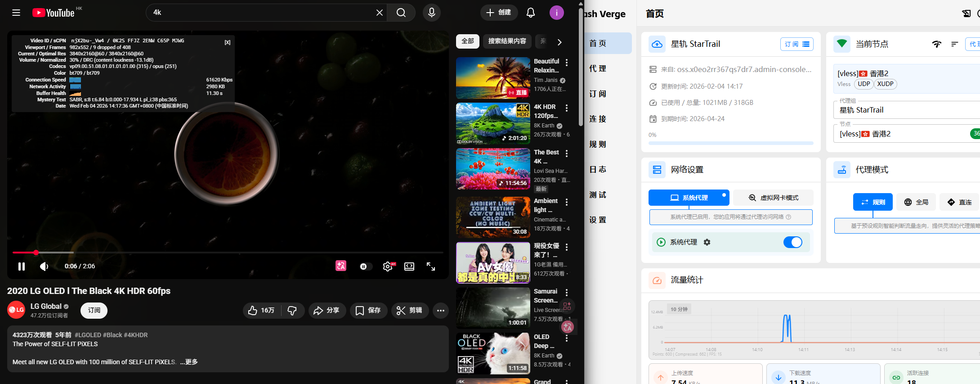Screen dimensions: 980x384
Task: Mute the video volume
Action: pos(44,267)
